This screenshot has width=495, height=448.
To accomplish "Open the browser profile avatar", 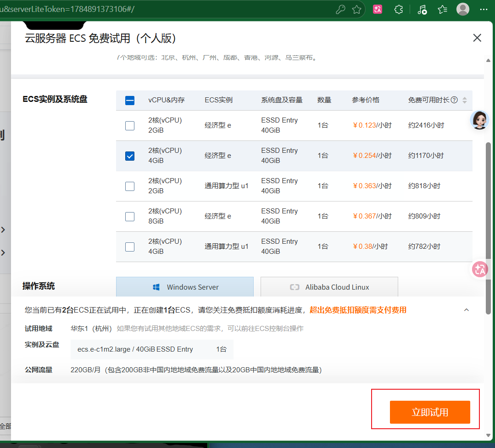I will point(463,9).
